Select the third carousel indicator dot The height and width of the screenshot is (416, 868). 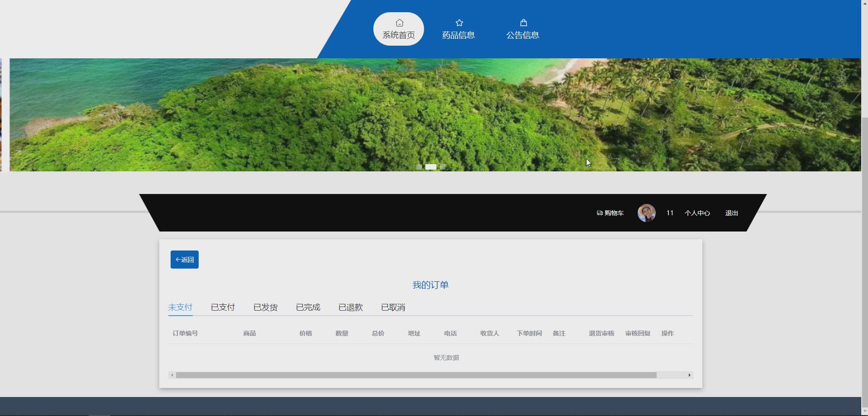tap(443, 167)
